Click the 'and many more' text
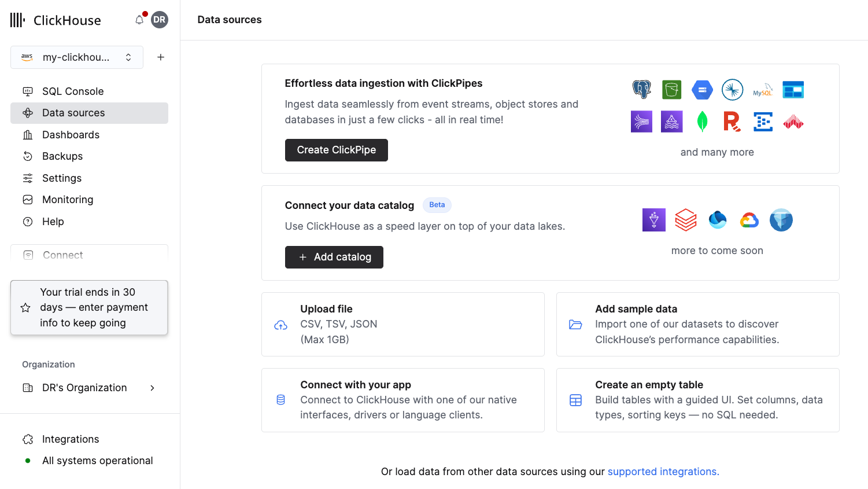The image size is (868, 489). pos(717,152)
